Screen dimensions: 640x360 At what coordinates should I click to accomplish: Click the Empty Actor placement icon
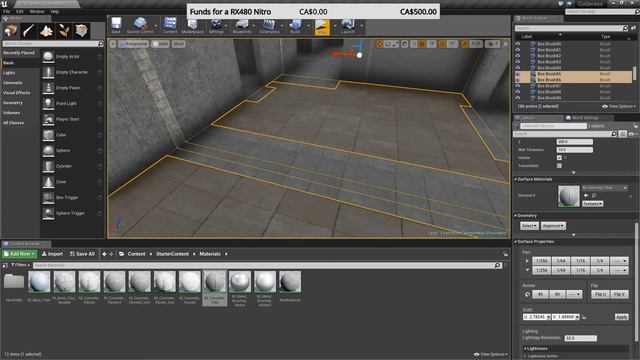tap(48, 57)
